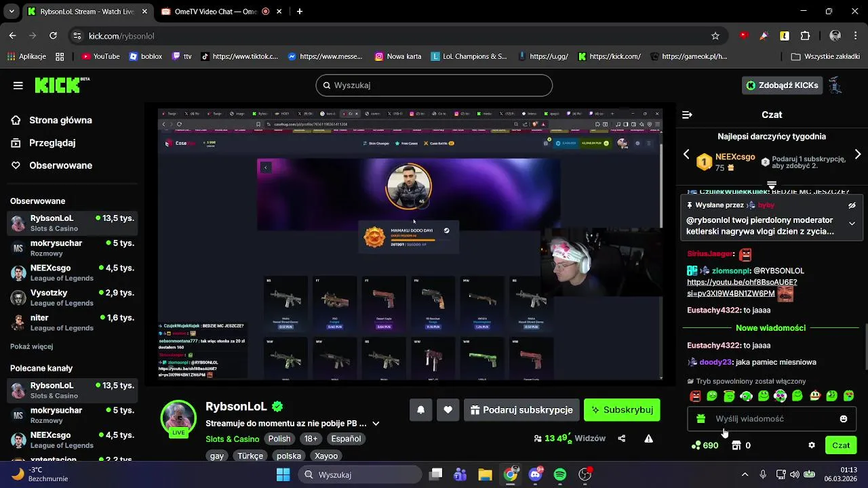Open mokrysuchar channel under Obserwowane
This screenshot has height=488, width=868.
pos(72,248)
